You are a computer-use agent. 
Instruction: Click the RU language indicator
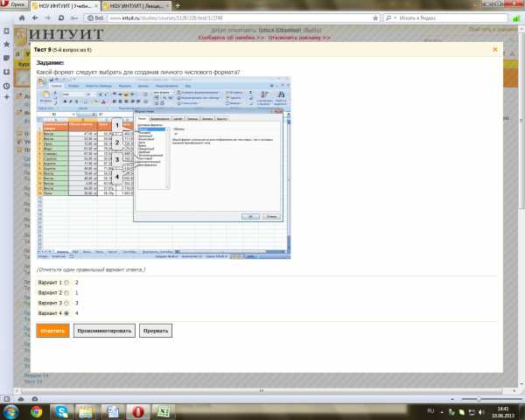click(430, 411)
